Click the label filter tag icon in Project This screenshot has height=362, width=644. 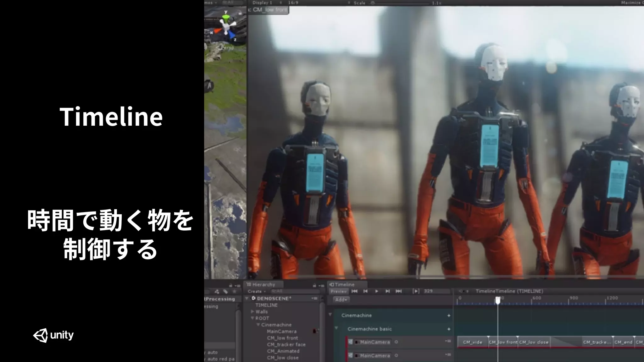pyautogui.click(x=225, y=292)
